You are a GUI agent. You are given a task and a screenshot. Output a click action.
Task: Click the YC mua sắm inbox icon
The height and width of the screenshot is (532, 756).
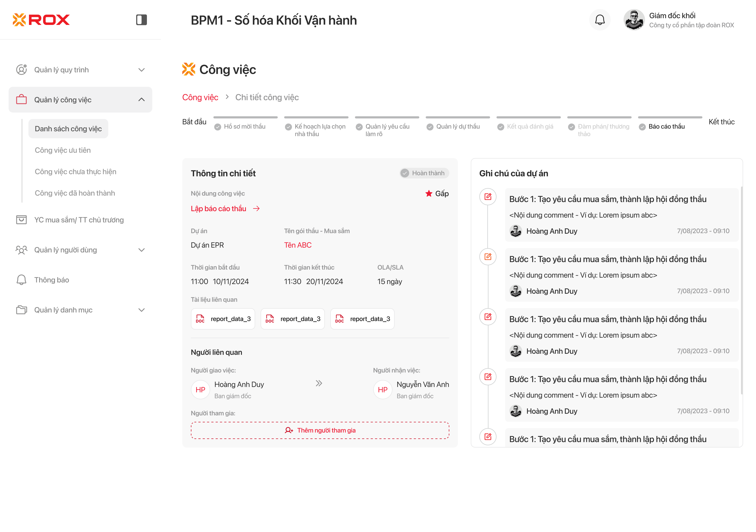tap(21, 220)
